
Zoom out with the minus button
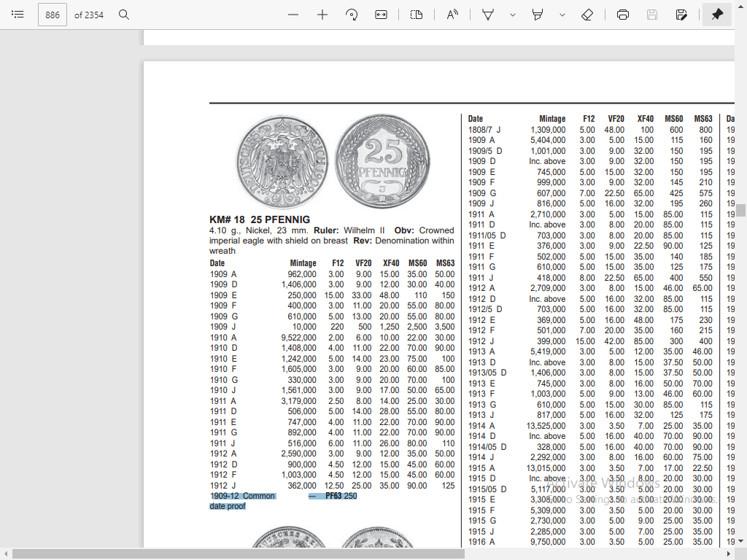[x=293, y=15]
